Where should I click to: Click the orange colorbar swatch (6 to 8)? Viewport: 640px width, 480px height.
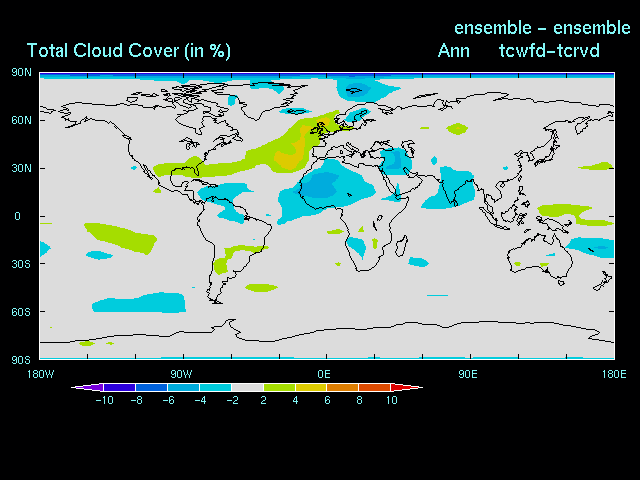[343, 387]
